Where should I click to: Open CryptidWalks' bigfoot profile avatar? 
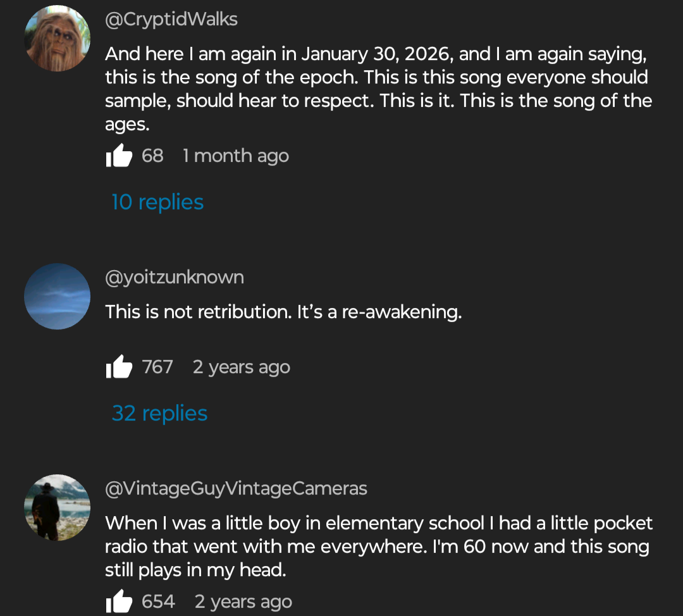[x=57, y=39]
